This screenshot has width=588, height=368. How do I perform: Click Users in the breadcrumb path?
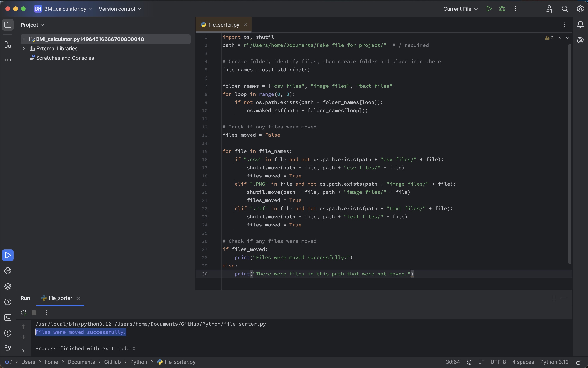[x=28, y=362]
